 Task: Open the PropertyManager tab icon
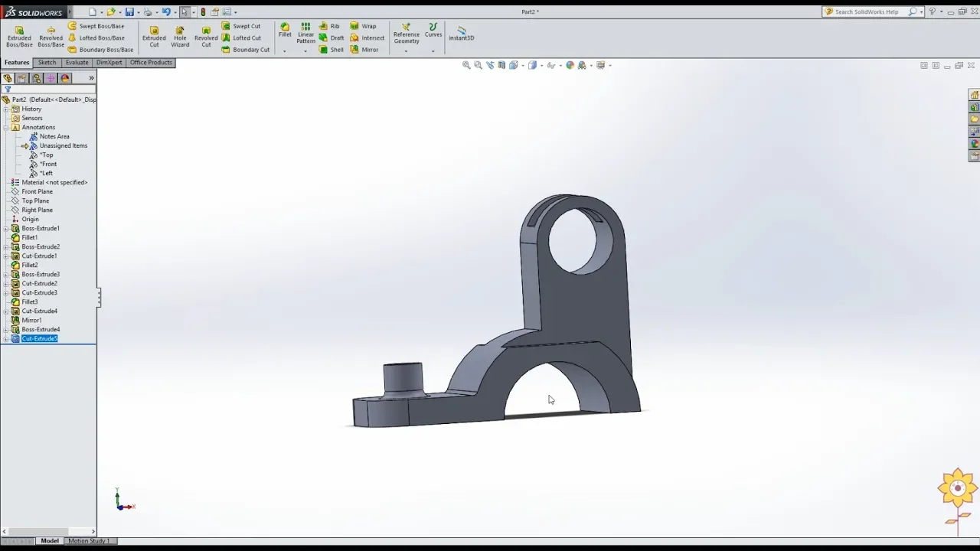[x=21, y=78]
